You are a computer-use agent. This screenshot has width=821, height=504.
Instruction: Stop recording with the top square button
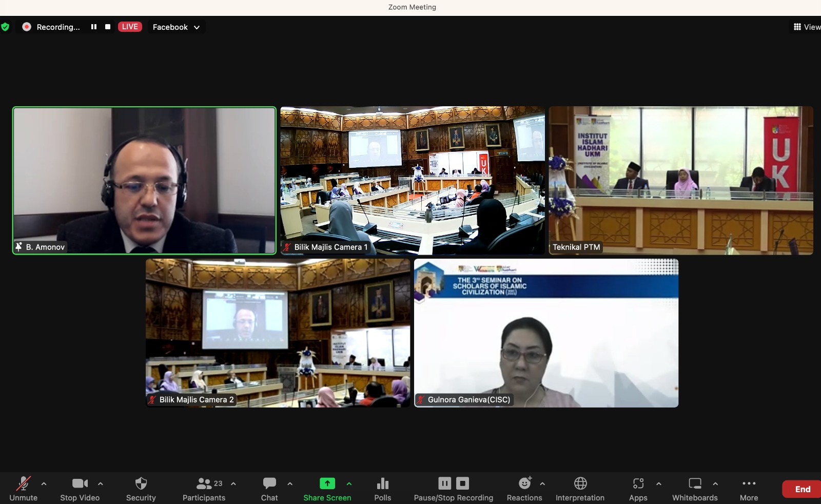pyautogui.click(x=108, y=27)
